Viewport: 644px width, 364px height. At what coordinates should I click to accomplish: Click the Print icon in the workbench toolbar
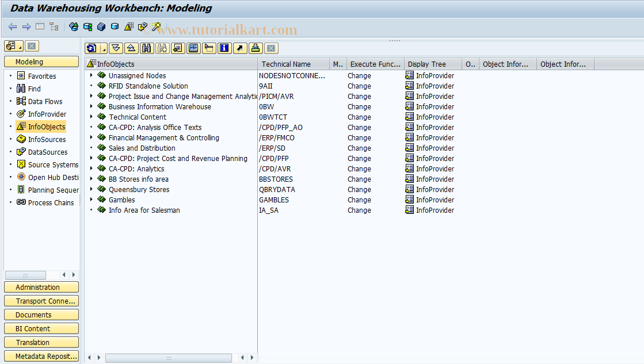(255, 48)
